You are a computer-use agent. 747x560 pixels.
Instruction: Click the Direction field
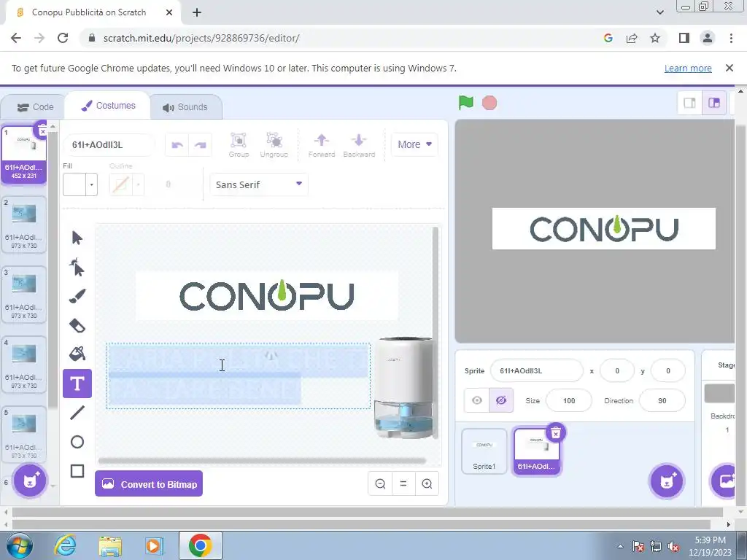662,400
